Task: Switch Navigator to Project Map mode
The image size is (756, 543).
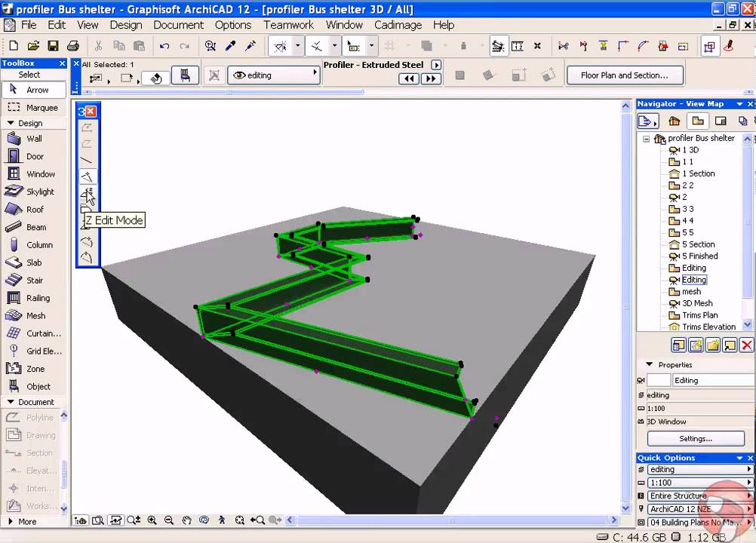Action: point(674,121)
